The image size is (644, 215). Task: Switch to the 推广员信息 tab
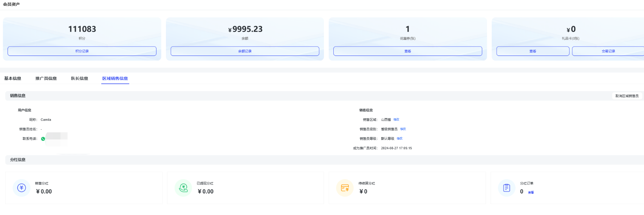[46, 79]
